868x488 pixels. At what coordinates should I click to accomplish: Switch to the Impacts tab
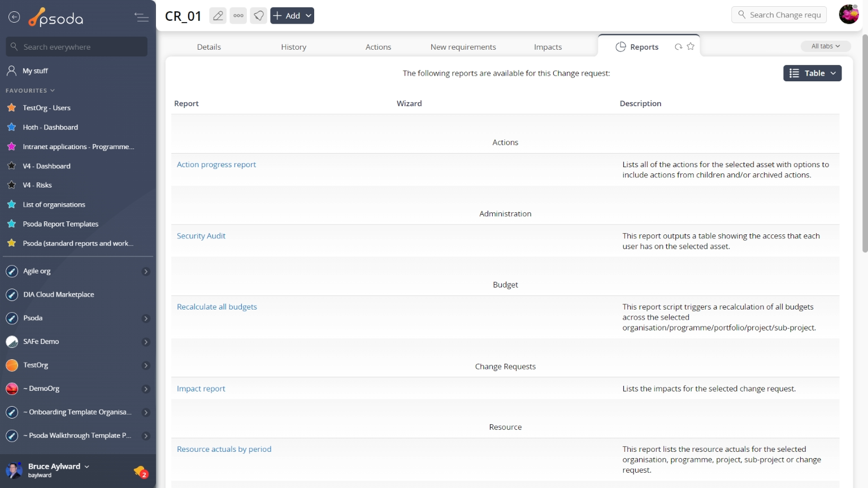click(x=548, y=47)
